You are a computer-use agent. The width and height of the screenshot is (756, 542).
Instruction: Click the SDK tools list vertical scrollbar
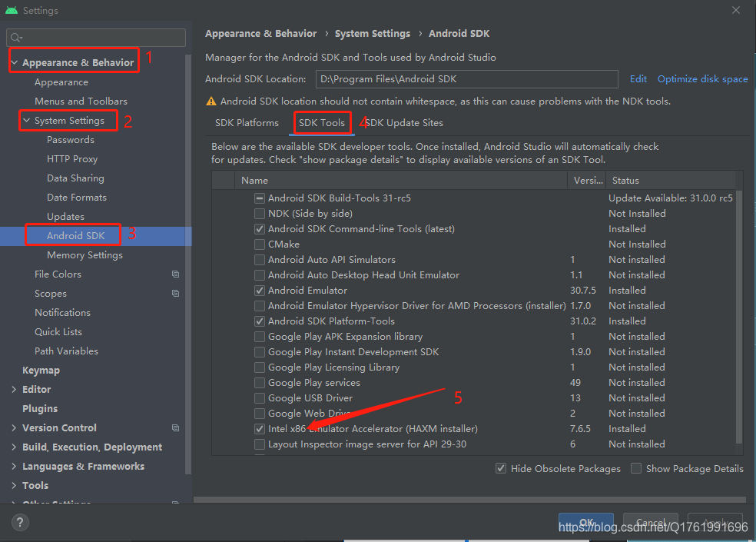coord(739,317)
